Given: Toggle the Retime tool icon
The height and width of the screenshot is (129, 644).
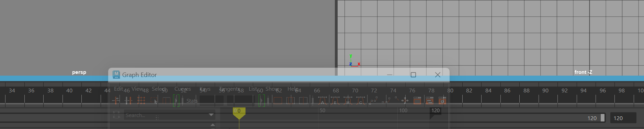Looking at the screenshot, I should pyautogui.click(x=167, y=100).
